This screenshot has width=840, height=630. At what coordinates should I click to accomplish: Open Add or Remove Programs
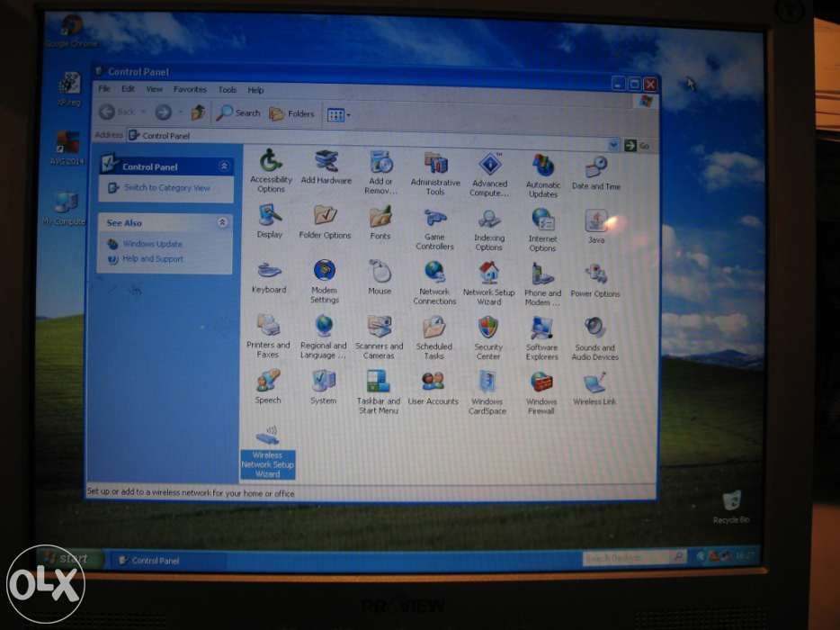tap(380, 172)
